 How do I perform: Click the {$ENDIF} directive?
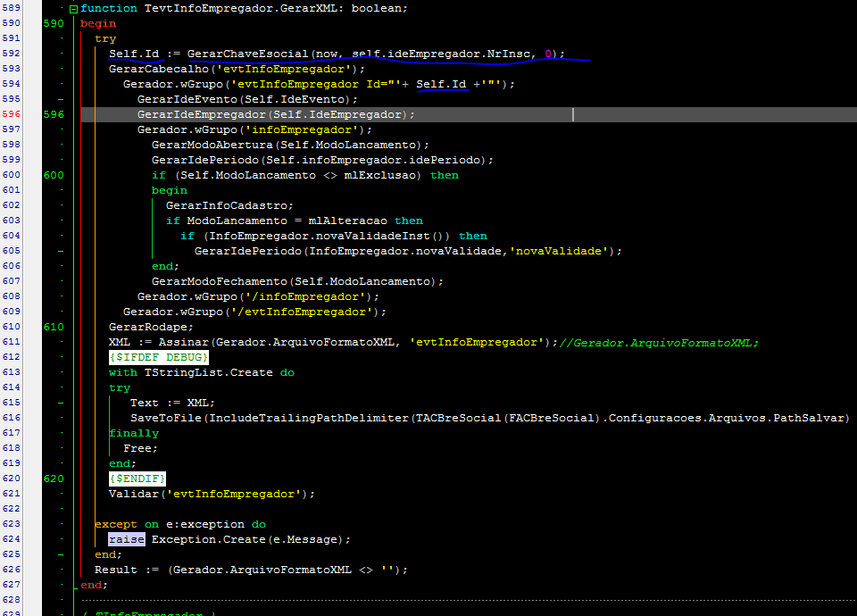(137, 479)
